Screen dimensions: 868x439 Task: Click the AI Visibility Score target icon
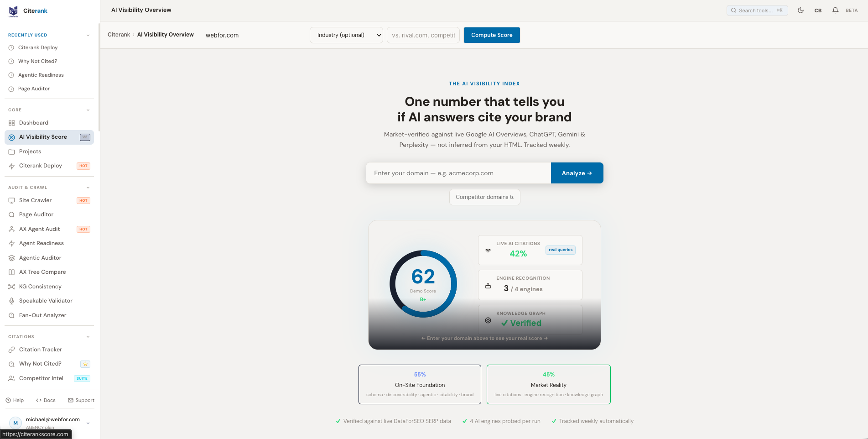12,137
